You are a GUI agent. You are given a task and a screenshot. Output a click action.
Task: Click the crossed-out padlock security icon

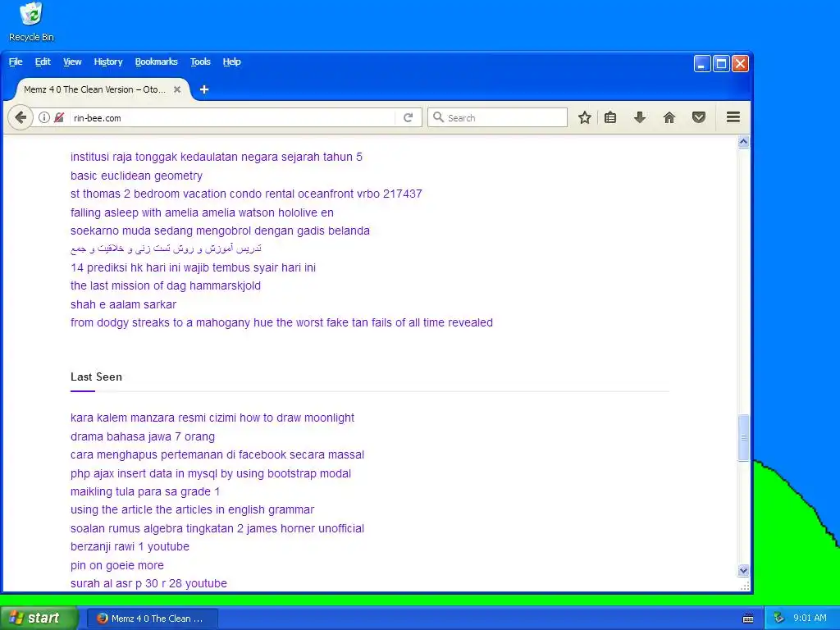point(59,117)
